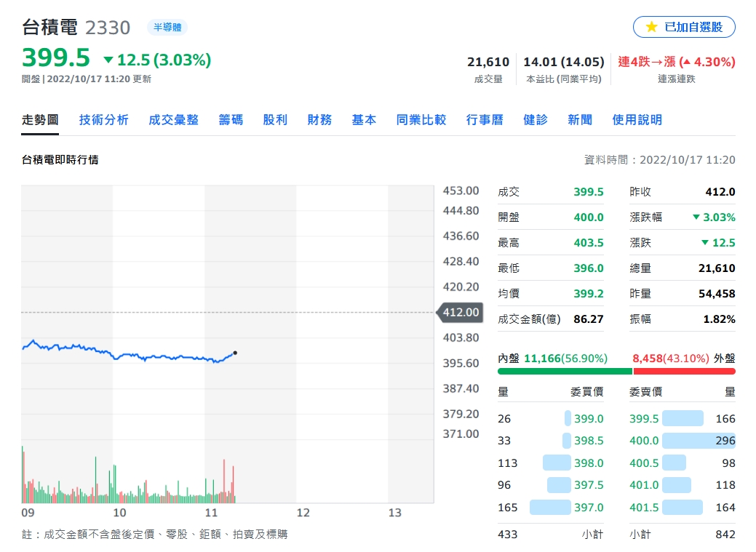The width and height of the screenshot is (756, 552).
Task: Click the 412.00 previous close price marker
Action: (x=460, y=313)
